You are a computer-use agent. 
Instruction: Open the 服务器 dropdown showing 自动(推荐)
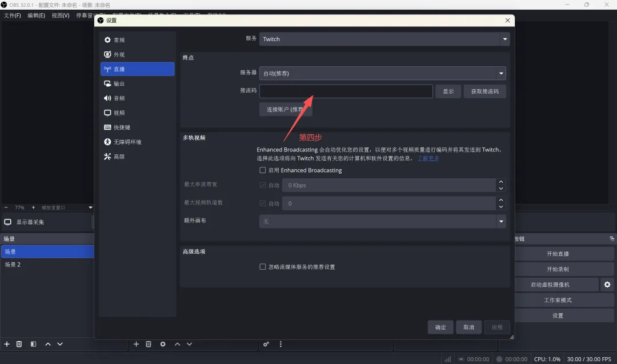pos(382,73)
